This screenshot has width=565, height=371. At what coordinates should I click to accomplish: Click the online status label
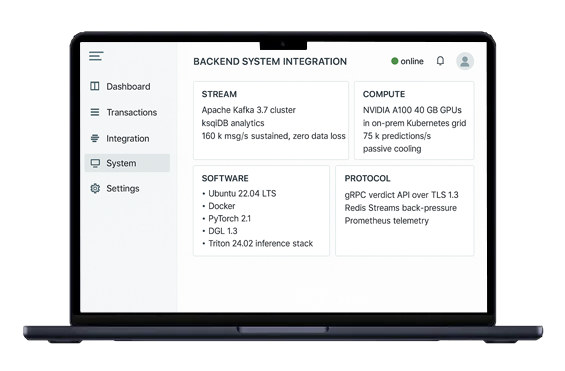click(412, 61)
